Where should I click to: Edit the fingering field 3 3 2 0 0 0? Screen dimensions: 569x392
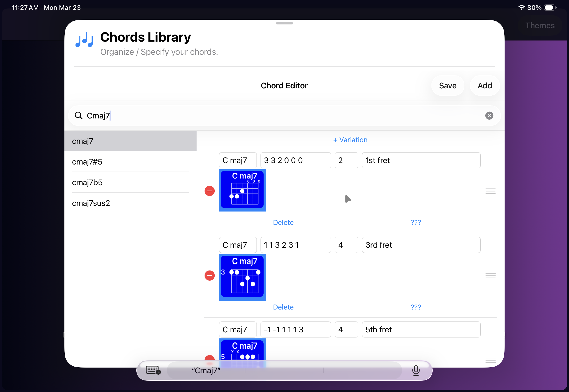click(295, 160)
